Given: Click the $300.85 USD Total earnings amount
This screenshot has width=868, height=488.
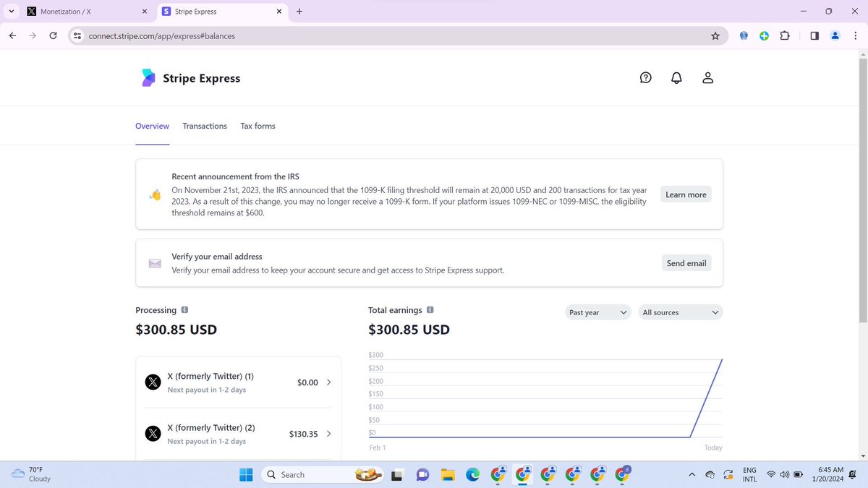Looking at the screenshot, I should [409, 330].
